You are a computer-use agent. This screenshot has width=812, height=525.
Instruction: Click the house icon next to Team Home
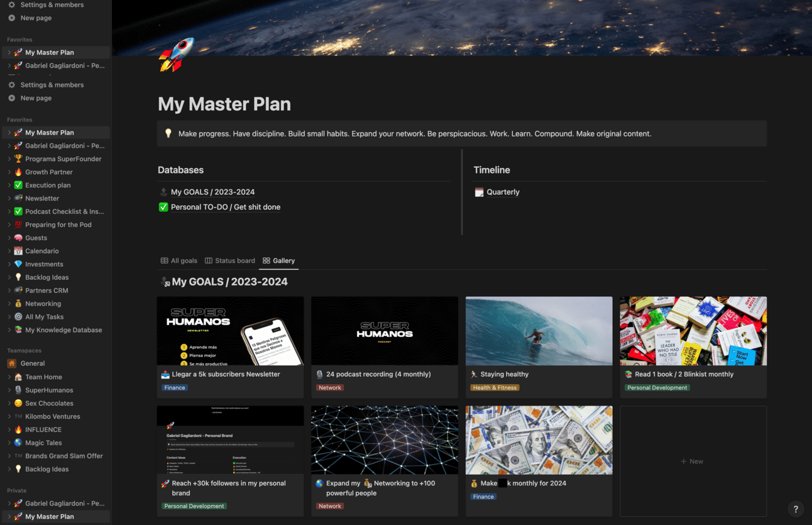click(x=18, y=377)
